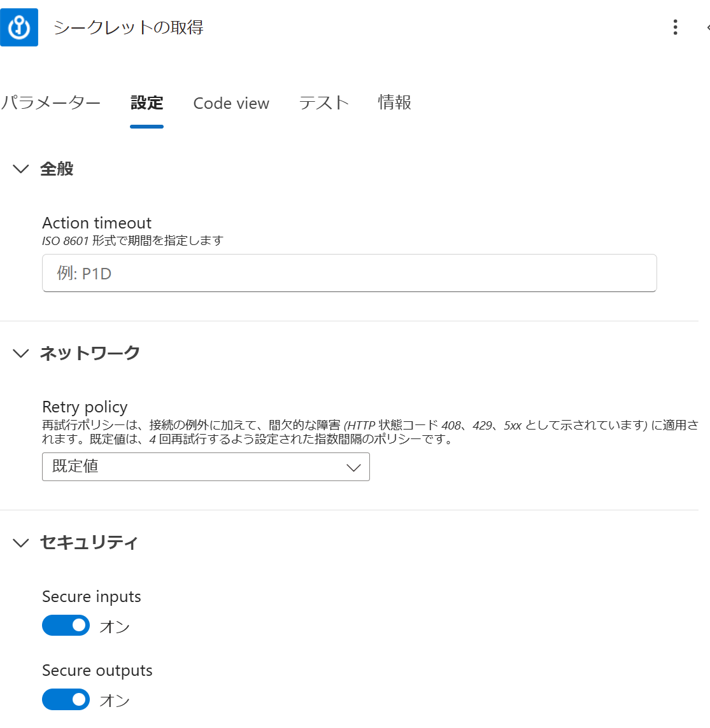Click the Action timeout input field
Image resolution: width=710 pixels, height=728 pixels.
350,273
